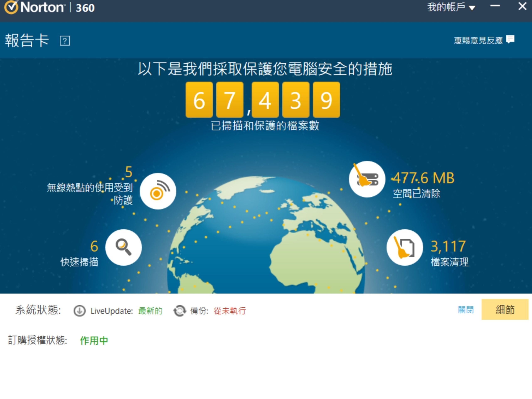
Task: Close the Norton 360 window
Action: click(x=522, y=6)
